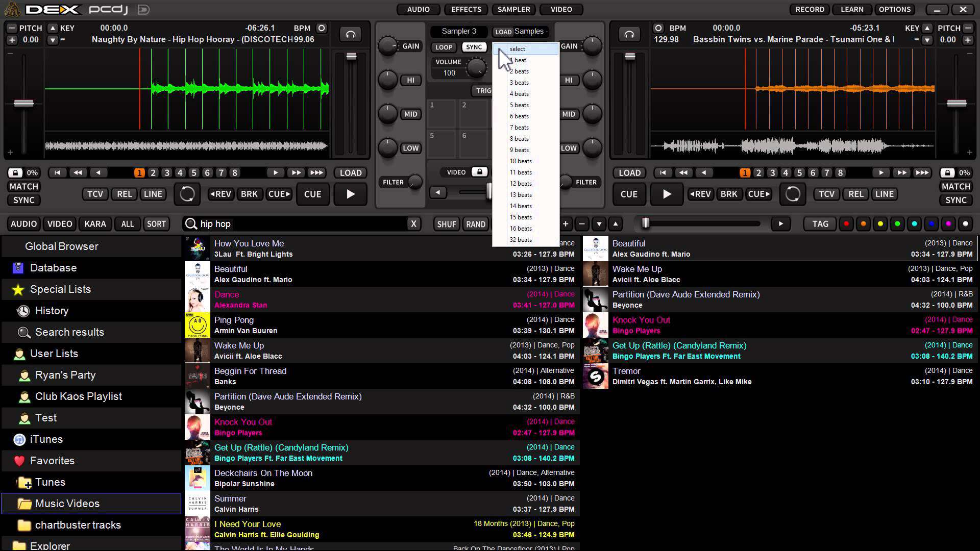Image resolution: width=980 pixels, height=551 pixels.
Task: Open iTunes library item
Action: pyautogui.click(x=92, y=439)
